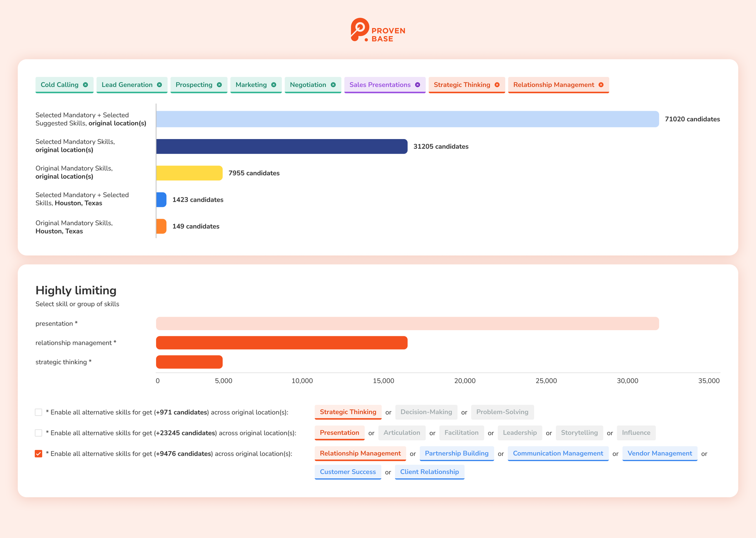Uncheck the +9476 candidates alternatives checkbox
Viewport: 756px width, 538px height.
point(39,453)
